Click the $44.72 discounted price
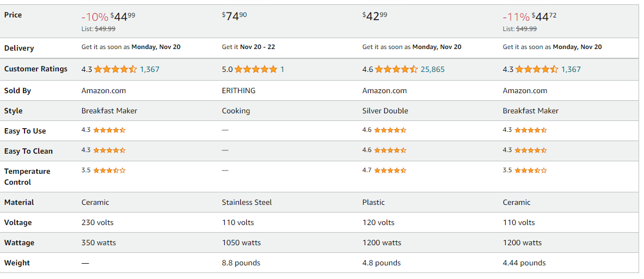The width and height of the screenshot is (644, 279). pos(544,17)
